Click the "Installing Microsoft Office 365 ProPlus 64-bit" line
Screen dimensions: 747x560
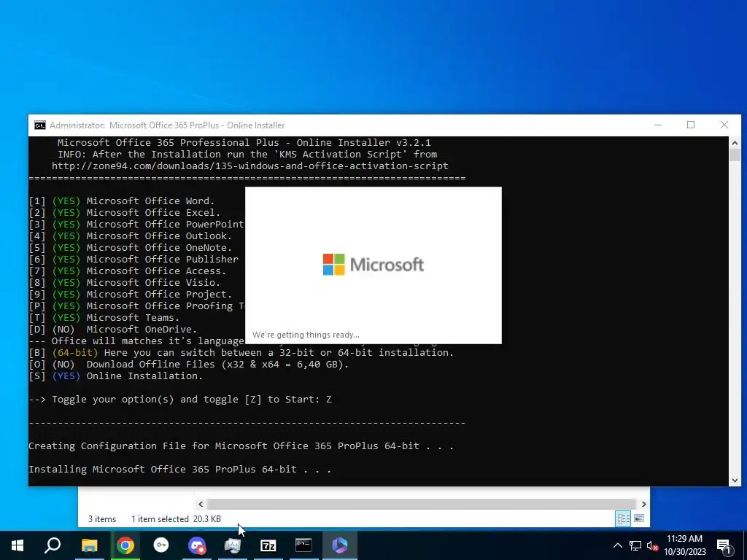(x=179, y=469)
